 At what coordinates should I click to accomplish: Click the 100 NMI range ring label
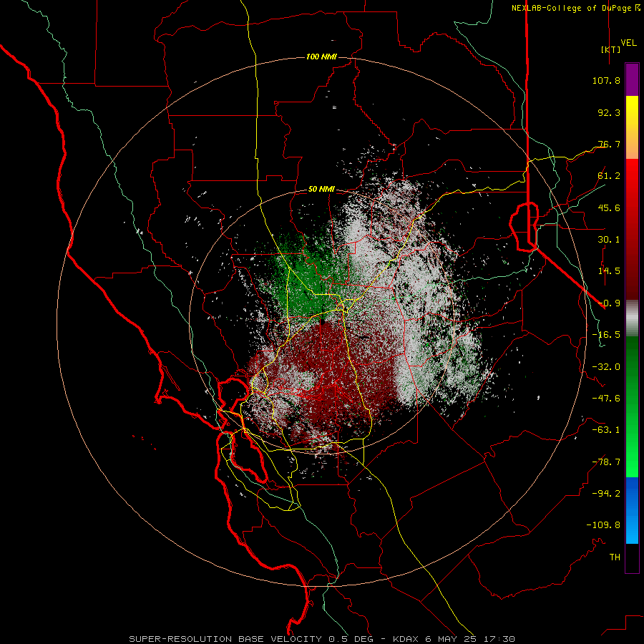pyautogui.click(x=321, y=57)
